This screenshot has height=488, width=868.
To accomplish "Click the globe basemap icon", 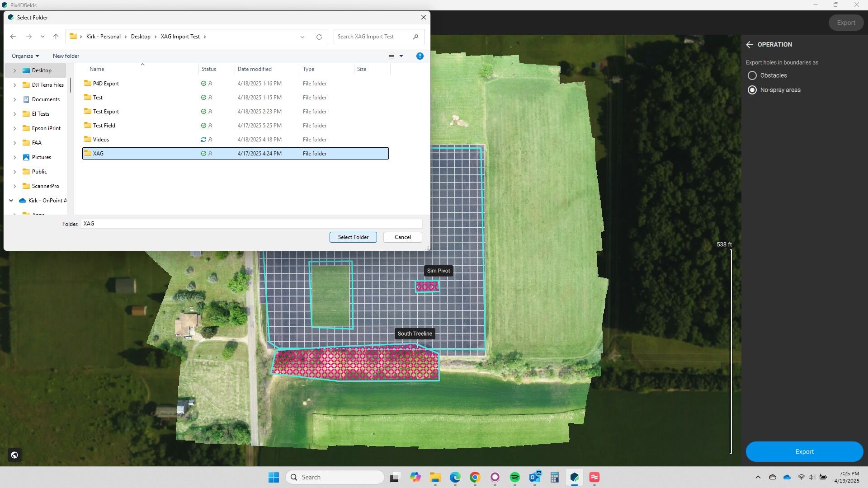I will tap(14, 455).
